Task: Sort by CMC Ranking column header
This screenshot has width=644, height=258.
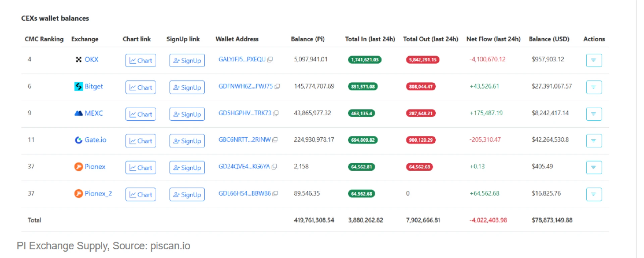Action: [44, 39]
